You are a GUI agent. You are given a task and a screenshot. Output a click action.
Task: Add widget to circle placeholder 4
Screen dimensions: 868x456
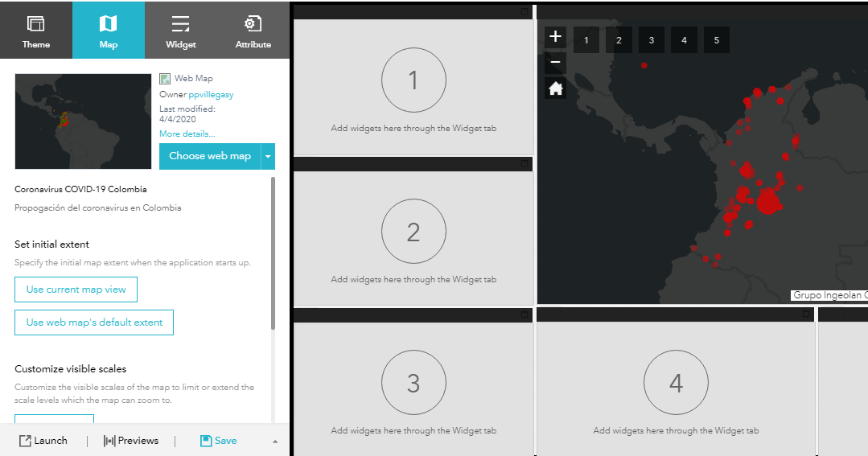tap(676, 382)
